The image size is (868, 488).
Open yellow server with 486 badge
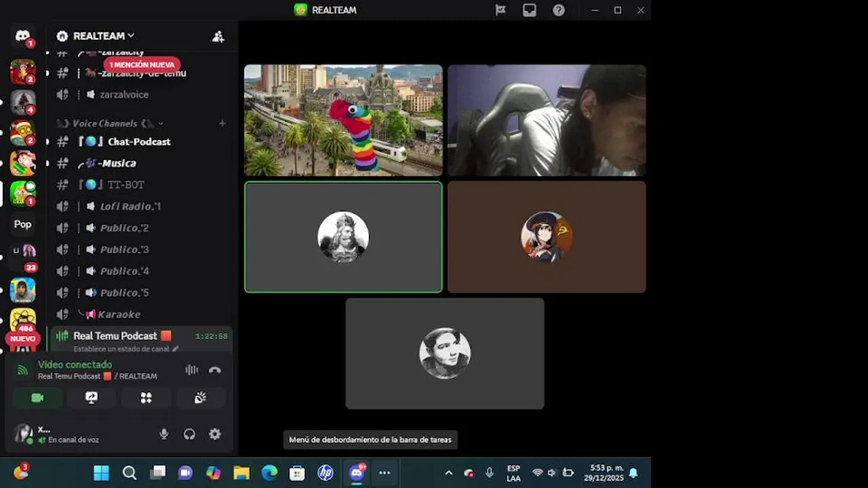click(23, 319)
